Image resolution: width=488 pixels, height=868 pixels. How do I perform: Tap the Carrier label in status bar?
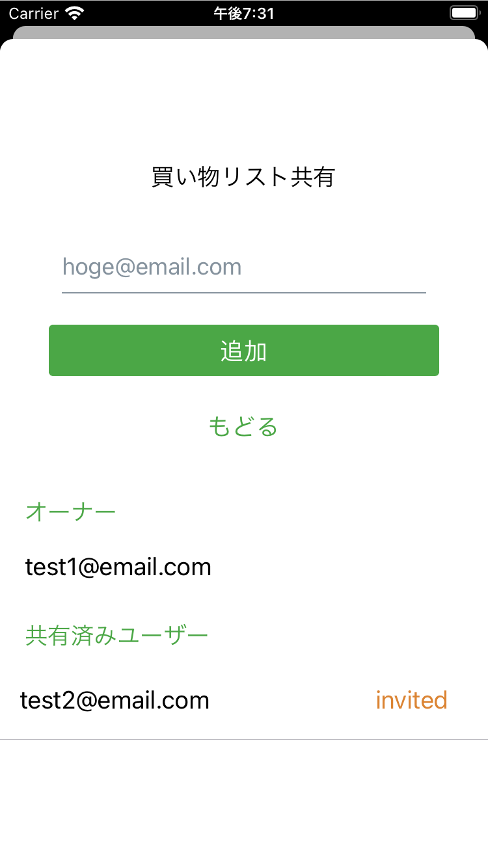34,13
